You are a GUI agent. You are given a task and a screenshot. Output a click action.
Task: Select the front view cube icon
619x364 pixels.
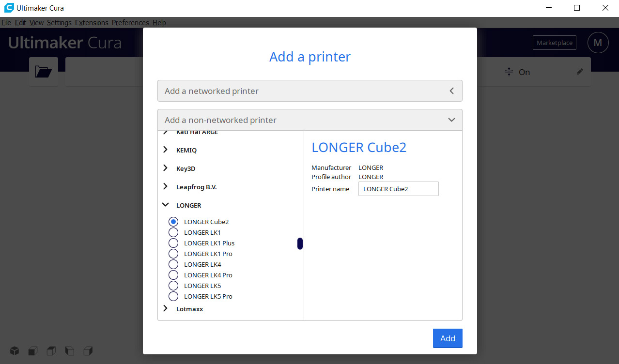33,350
